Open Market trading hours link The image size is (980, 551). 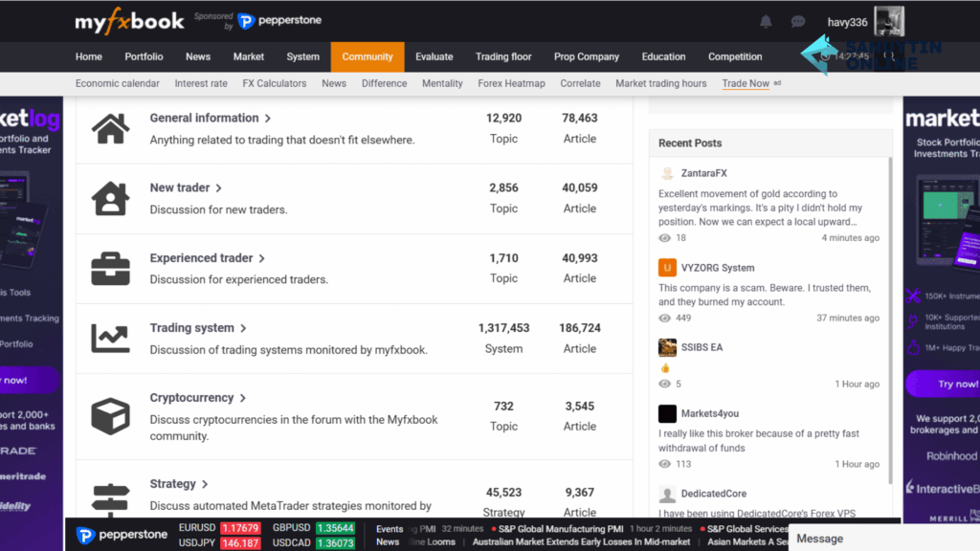[x=661, y=84]
